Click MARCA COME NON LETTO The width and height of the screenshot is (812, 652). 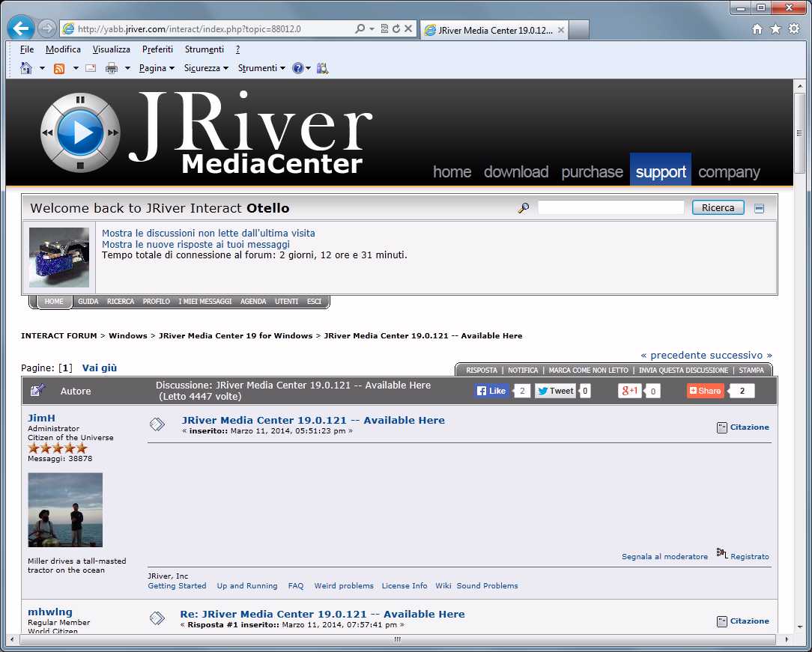[588, 371]
